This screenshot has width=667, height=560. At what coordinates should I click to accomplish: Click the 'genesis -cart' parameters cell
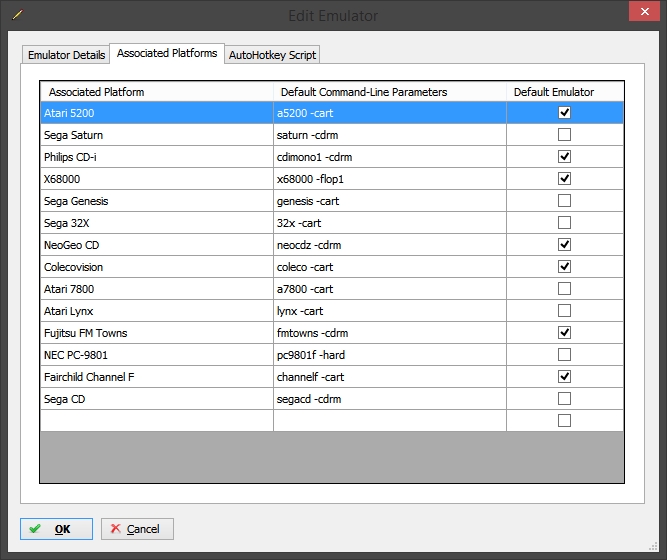coord(390,201)
